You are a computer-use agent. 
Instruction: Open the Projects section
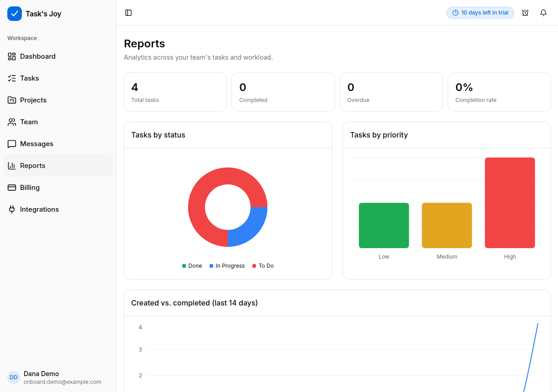pyautogui.click(x=58, y=100)
